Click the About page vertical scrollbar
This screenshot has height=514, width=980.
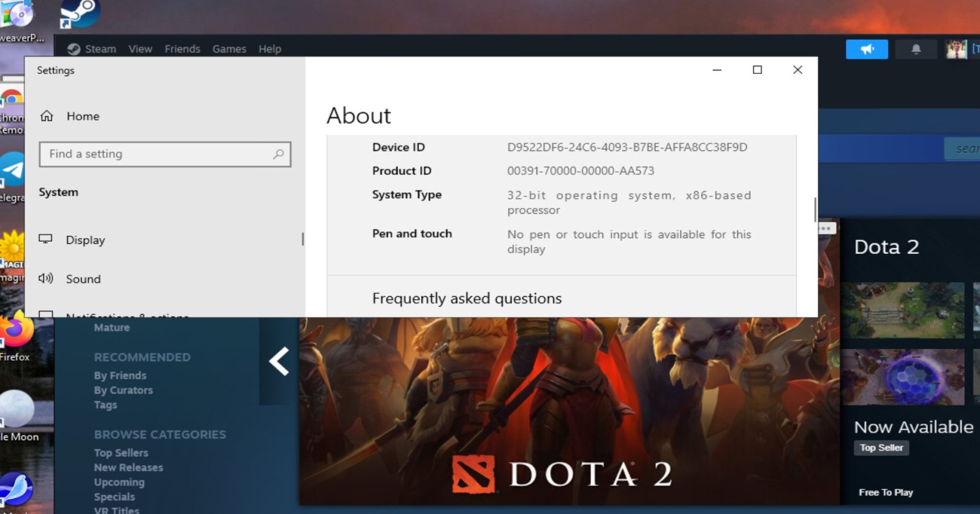815,209
